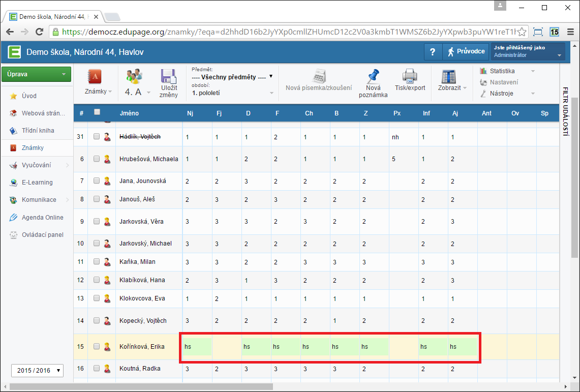580x392 pixels.
Task: Open the 1. pololetí period dropdown
Action: [x=233, y=93]
